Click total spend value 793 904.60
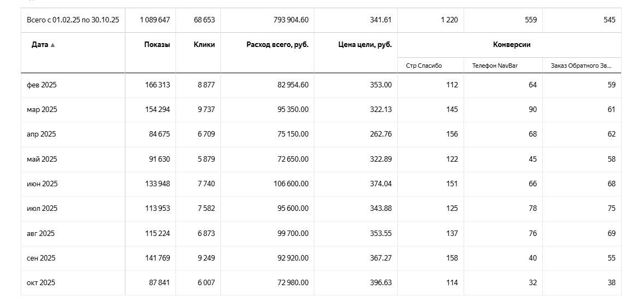The width and height of the screenshot is (644, 307). tap(290, 20)
